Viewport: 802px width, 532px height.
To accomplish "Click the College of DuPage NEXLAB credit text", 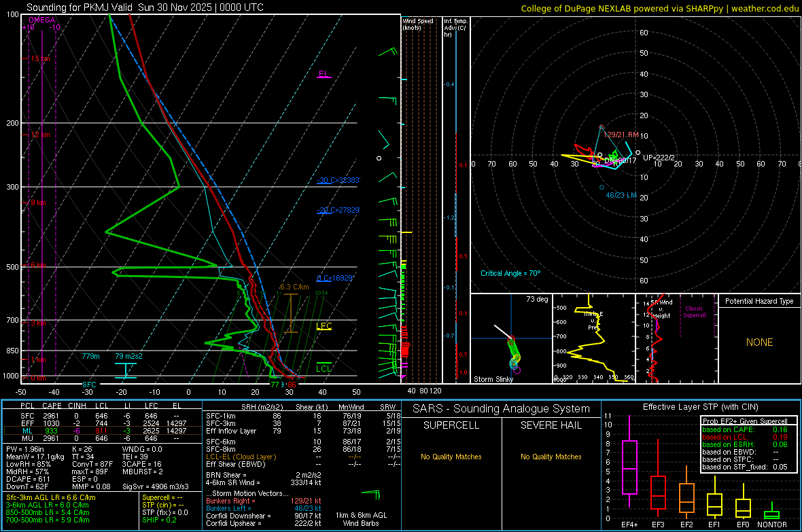I will (660, 8).
